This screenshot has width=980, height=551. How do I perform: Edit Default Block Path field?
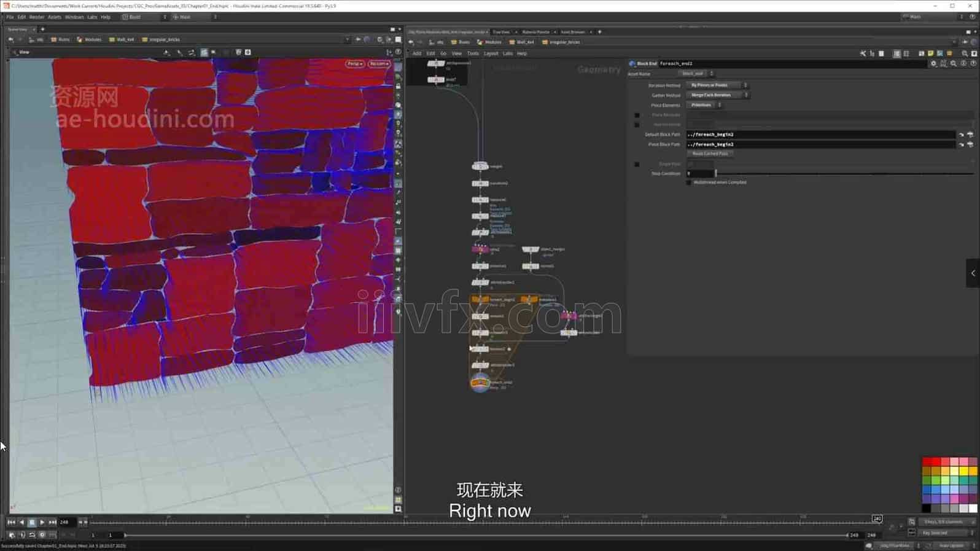820,135
